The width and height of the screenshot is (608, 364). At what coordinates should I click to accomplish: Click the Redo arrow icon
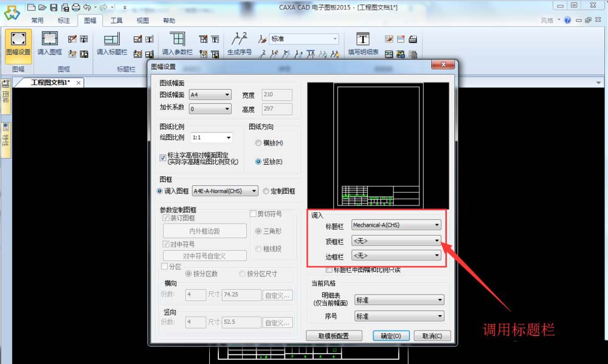click(103, 7)
